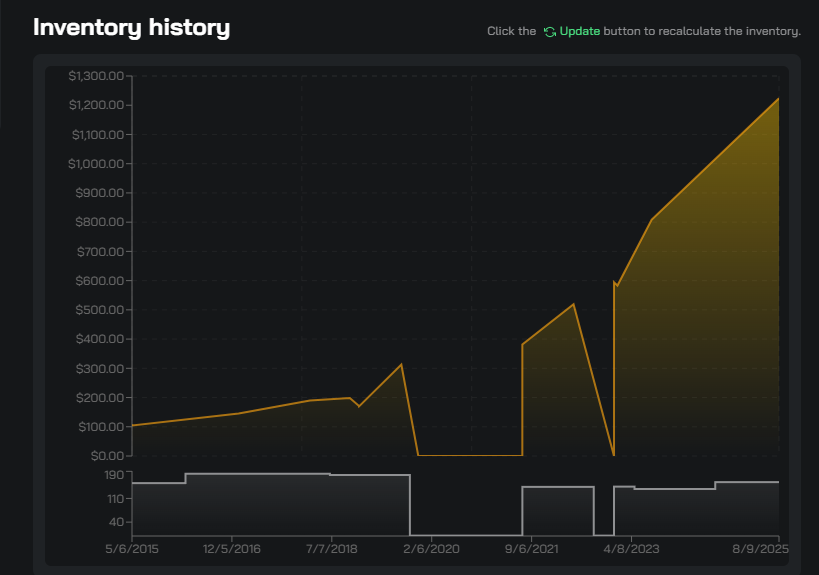This screenshot has width=819, height=575.
Task: Select the 5/6/2015 date label
Action: click(x=132, y=549)
